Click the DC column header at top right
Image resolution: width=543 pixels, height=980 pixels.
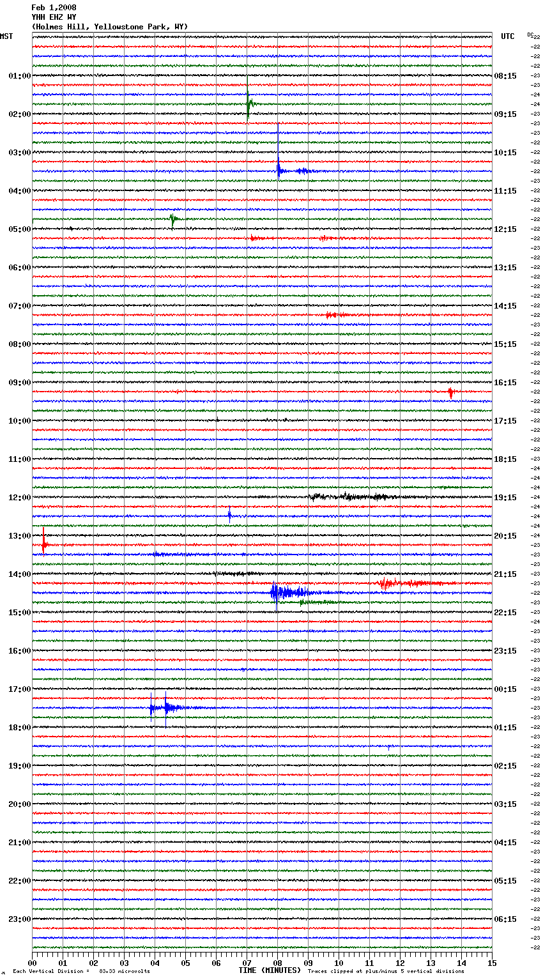click(x=530, y=34)
